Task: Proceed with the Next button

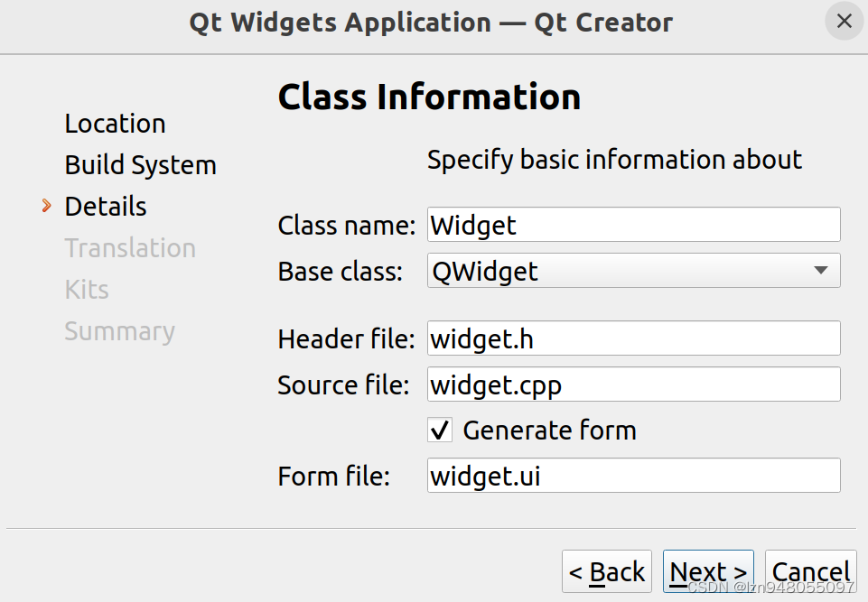Action: [x=708, y=571]
